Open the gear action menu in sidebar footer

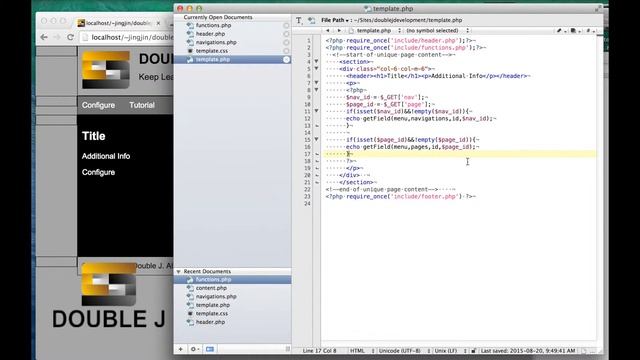pyautogui.click(x=194, y=349)
